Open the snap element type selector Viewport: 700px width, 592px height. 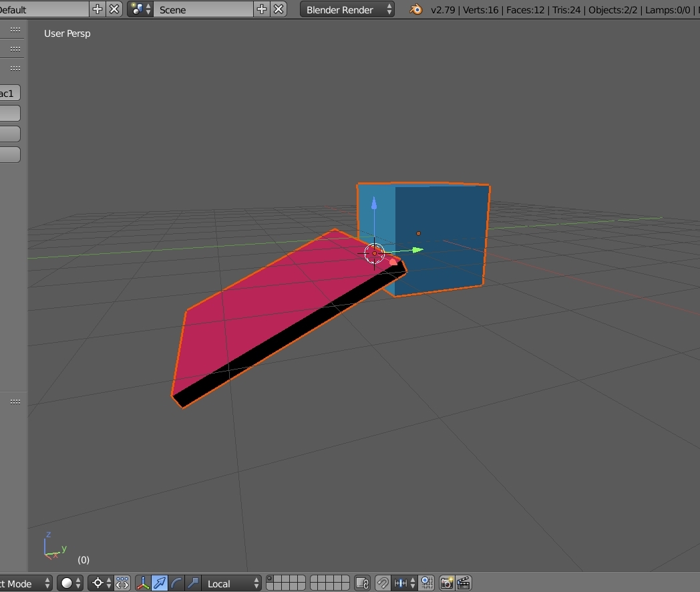(405, 583)
